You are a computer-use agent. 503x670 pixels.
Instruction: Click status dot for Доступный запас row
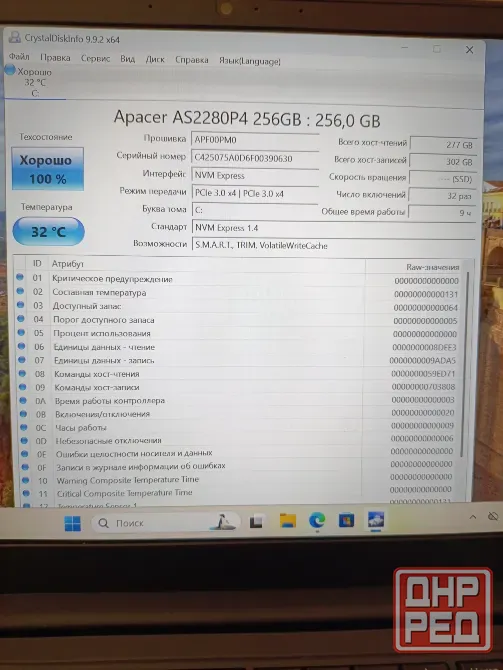(21, 305)
